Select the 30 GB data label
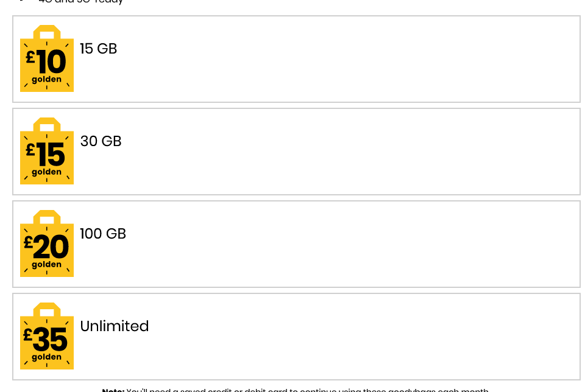This screenshot has width=585, height=392. [x=101, y=141]
